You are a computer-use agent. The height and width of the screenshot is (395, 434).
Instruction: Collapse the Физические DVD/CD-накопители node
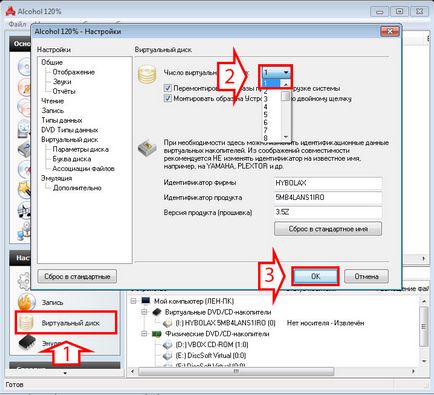pyautogui.click(x=144, y=334)
